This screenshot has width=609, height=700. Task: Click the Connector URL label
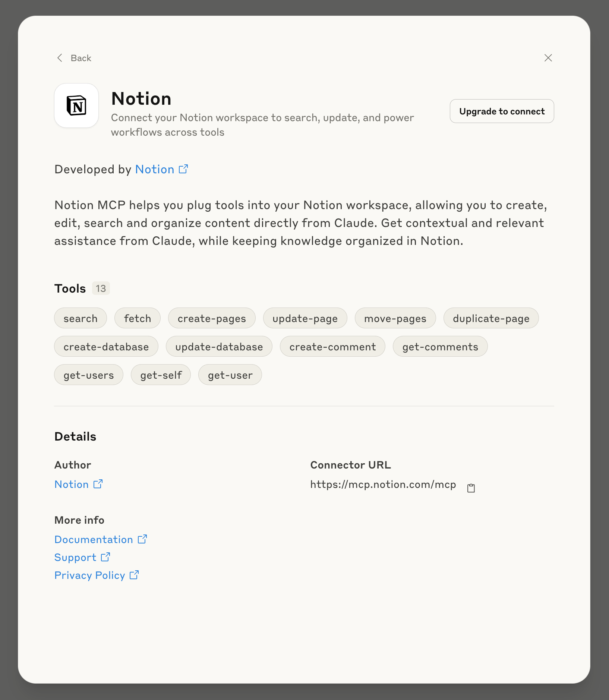[x=351, y=465]
